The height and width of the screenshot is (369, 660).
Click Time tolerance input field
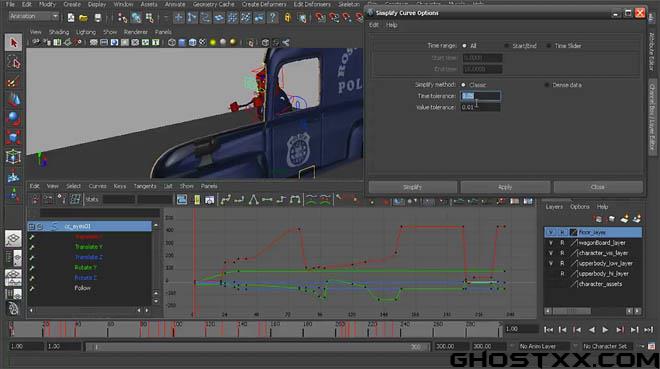point(481,96)
